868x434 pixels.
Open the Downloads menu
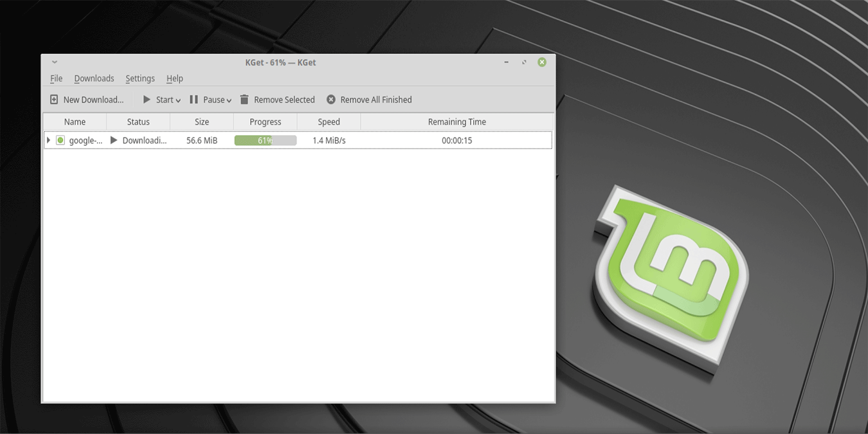coord(94,78)
